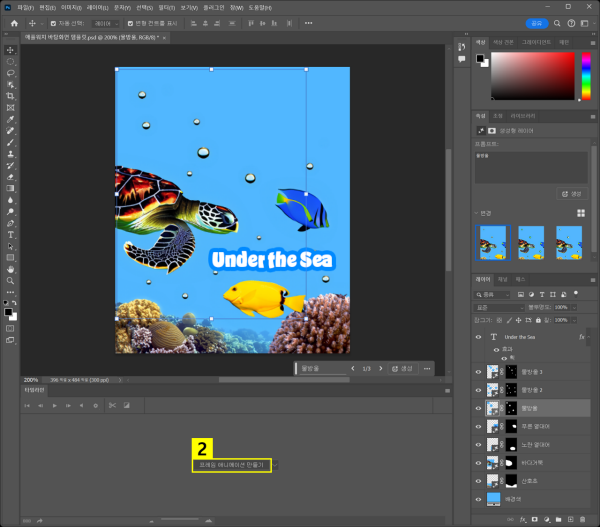Open the auto-select 레이어 dropdown

point(104,22)
